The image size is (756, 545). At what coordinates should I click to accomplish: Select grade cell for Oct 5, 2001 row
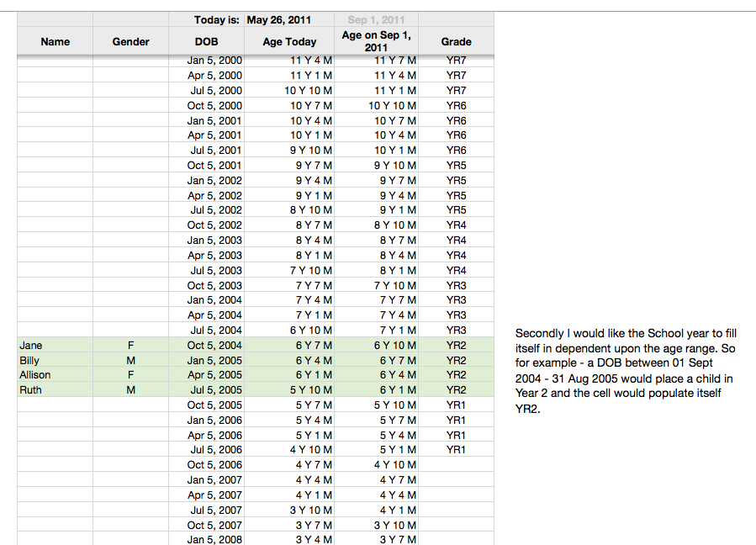[x=456, y=166]
